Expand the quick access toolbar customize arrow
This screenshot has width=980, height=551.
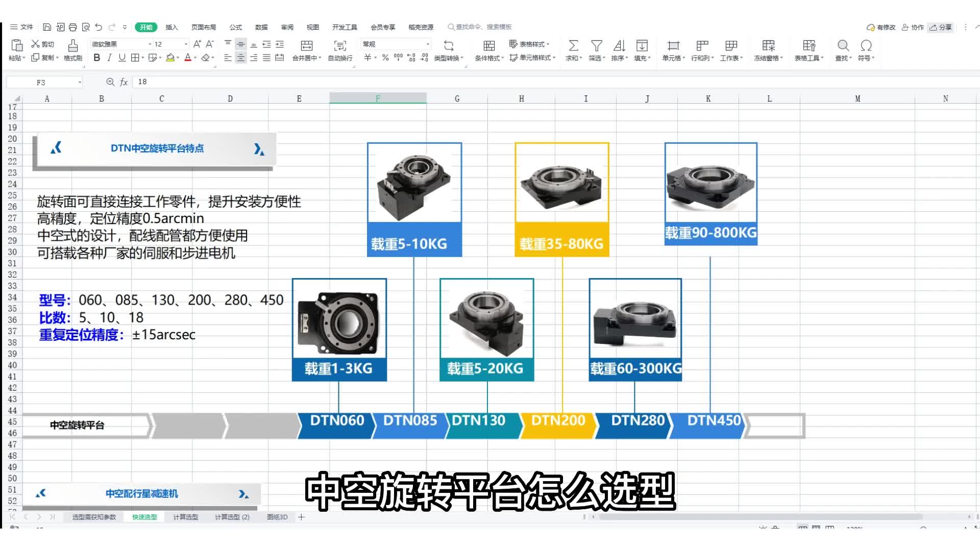coord(125,27)
